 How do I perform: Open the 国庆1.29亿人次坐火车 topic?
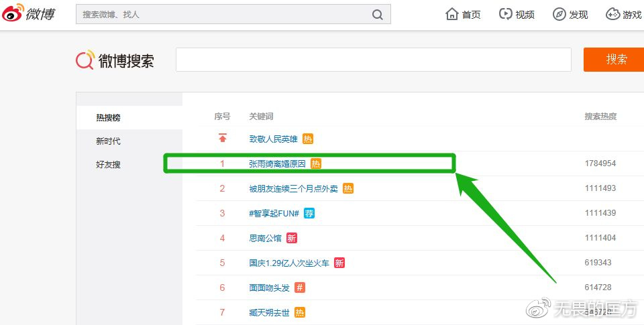tap(289, 263)
